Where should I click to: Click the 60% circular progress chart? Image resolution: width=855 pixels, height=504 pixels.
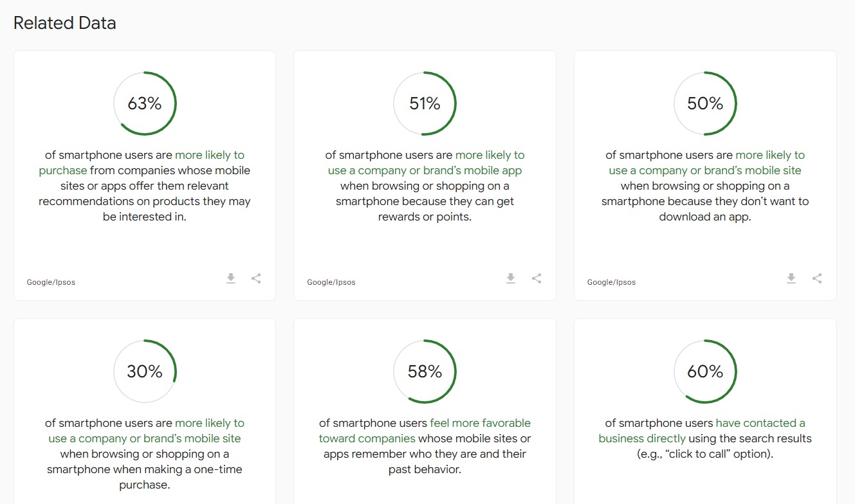click(705, 372)
